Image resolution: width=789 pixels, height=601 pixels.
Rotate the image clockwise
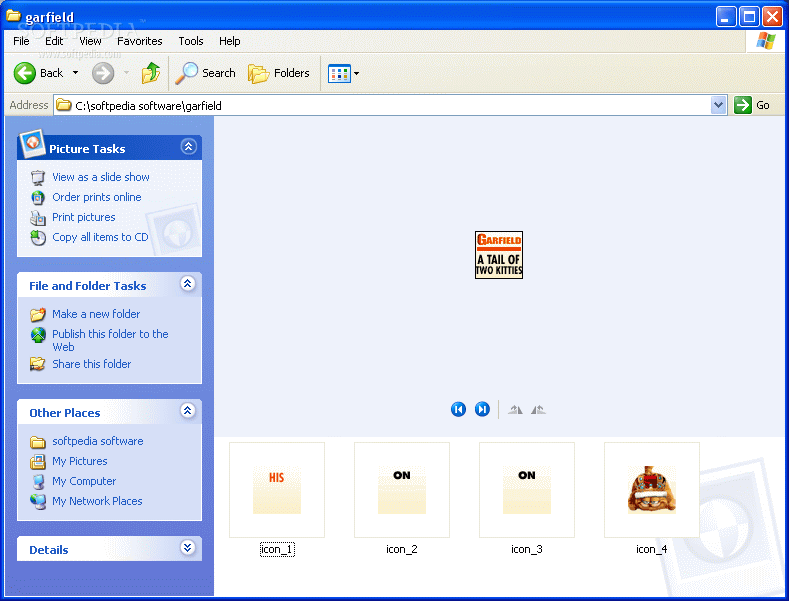[515, 409]
